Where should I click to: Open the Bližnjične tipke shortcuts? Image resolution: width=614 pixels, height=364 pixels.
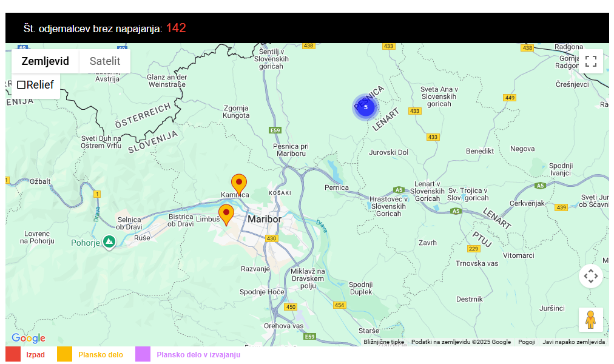pyautogui.click(x=383, y=342)
